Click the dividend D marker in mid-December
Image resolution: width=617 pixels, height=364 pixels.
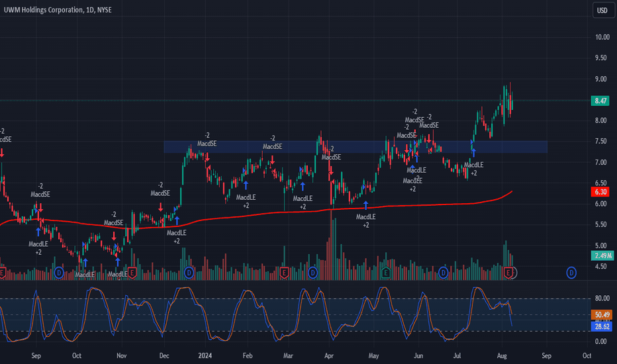pos(189,272)
